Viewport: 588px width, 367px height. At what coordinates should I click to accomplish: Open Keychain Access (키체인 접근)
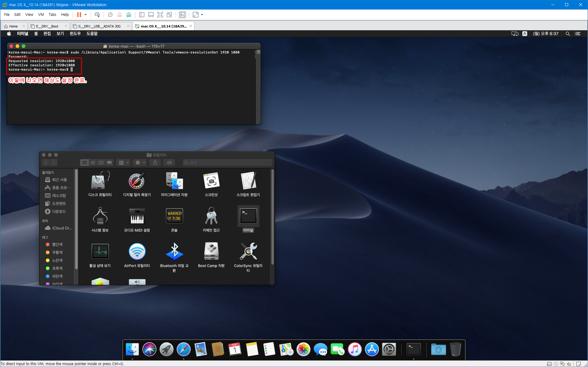pyautogui.click(x=211, y=216)
